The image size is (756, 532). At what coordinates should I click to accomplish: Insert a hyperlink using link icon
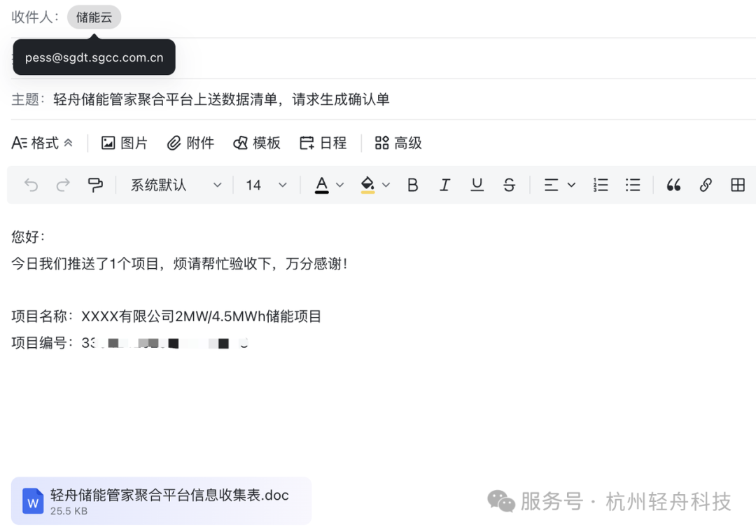click(706, 185)
